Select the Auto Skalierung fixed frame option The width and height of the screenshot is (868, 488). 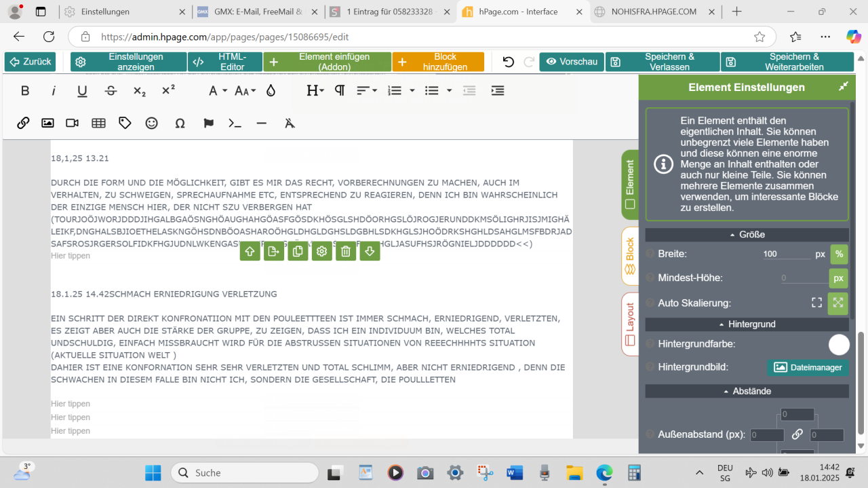[817, 303]
